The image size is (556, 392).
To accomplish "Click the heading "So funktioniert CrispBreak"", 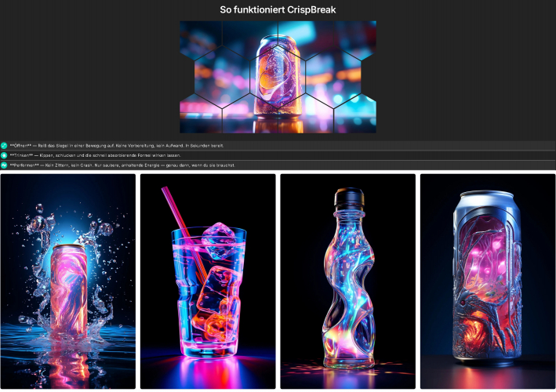I will click(278, 10).
